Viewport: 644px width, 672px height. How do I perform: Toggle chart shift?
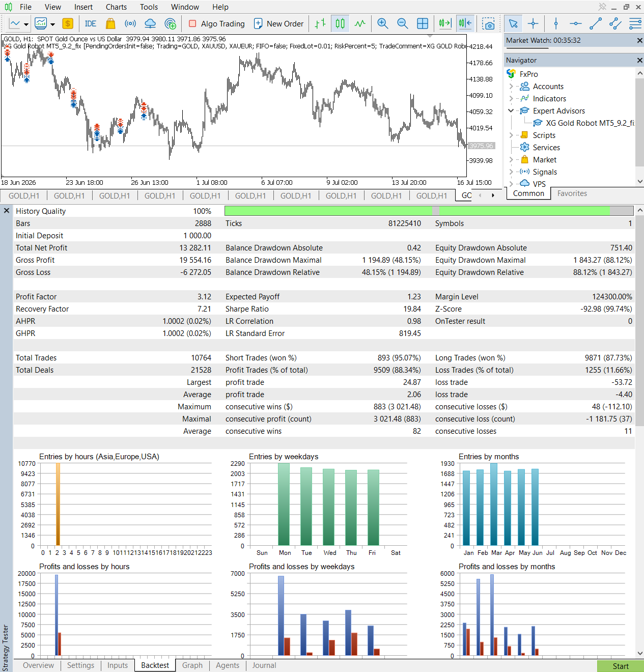465,24
